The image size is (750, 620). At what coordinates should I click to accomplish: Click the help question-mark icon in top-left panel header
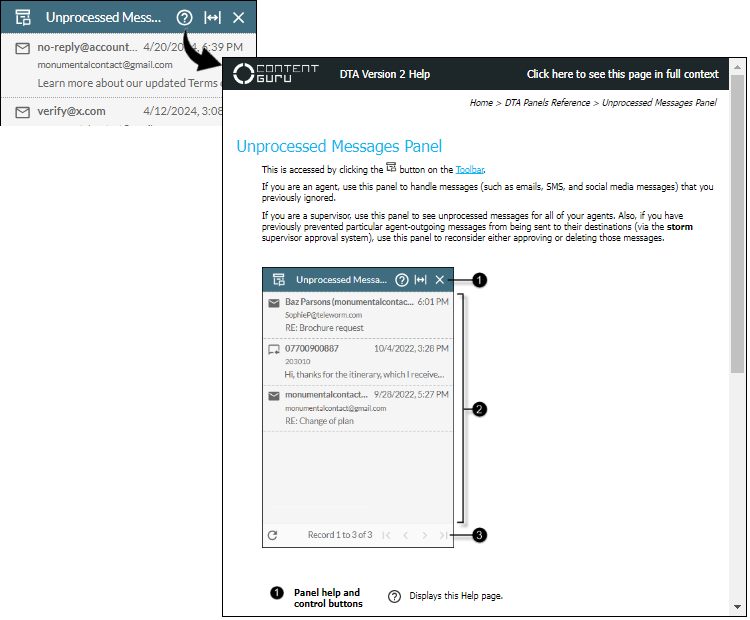pos(183,17)
